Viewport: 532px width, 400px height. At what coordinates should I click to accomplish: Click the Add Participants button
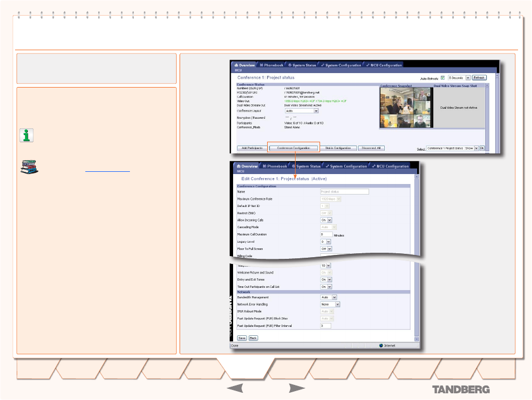click(252, 148)
